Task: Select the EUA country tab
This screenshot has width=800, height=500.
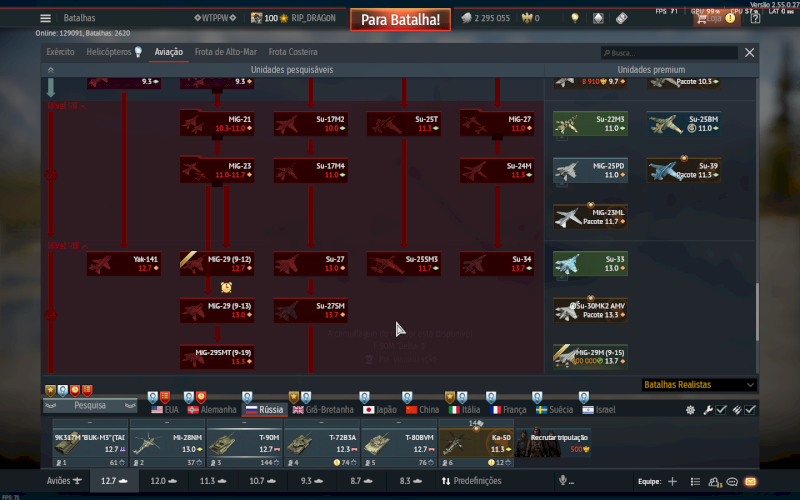Action: click(165, 410)
